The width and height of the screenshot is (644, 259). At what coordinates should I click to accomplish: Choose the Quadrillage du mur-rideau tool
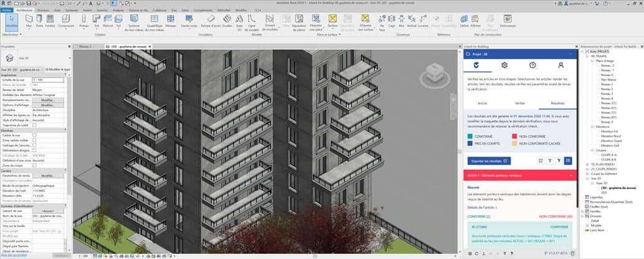(155, 23)
